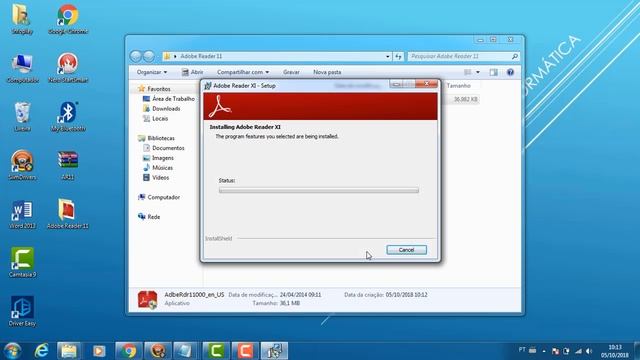Click the Pesquisar Adobe Reader 11 search box

click(464, 56)
